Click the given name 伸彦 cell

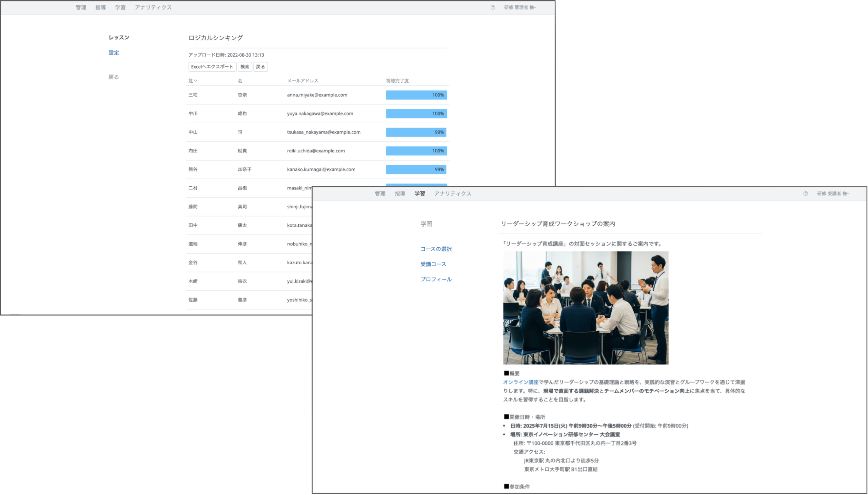click(242, 244)
